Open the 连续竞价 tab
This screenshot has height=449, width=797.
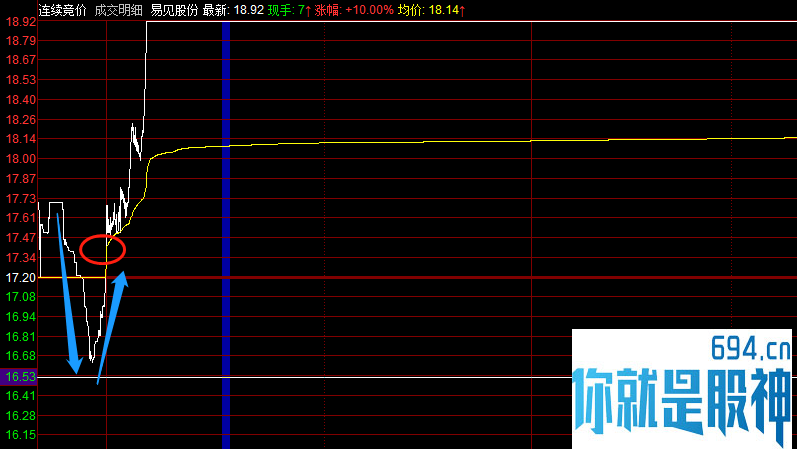[x=63, y=10]
